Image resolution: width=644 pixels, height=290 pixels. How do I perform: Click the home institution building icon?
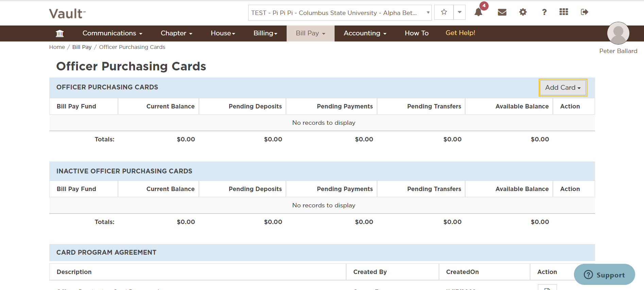click(60, 33)
